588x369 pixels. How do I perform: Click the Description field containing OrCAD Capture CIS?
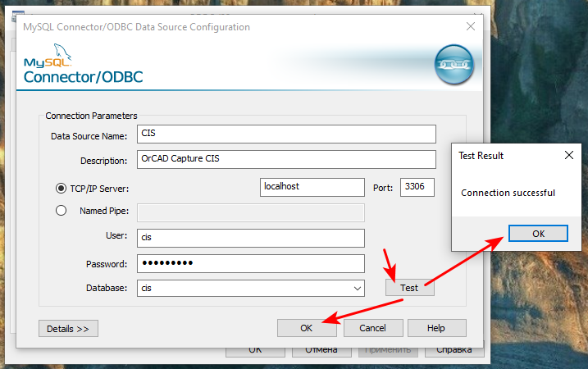tap(286, 160)
